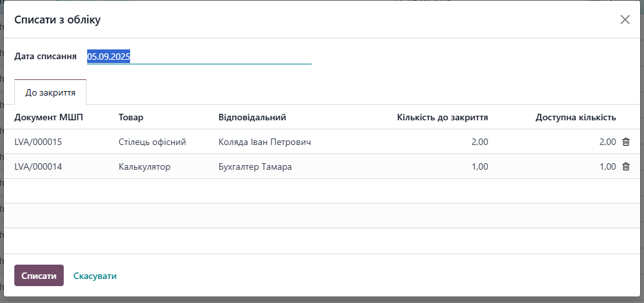Click the Дата списання date field

199,57
